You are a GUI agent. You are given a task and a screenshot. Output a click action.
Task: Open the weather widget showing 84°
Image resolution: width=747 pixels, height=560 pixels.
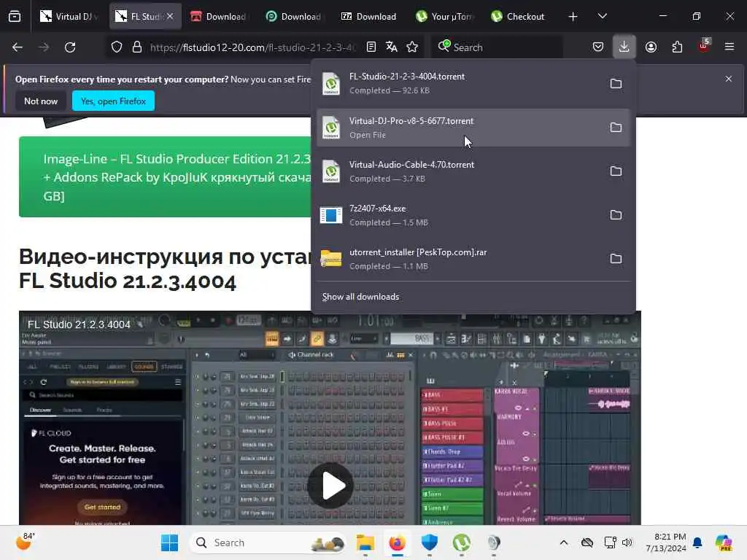26,542
